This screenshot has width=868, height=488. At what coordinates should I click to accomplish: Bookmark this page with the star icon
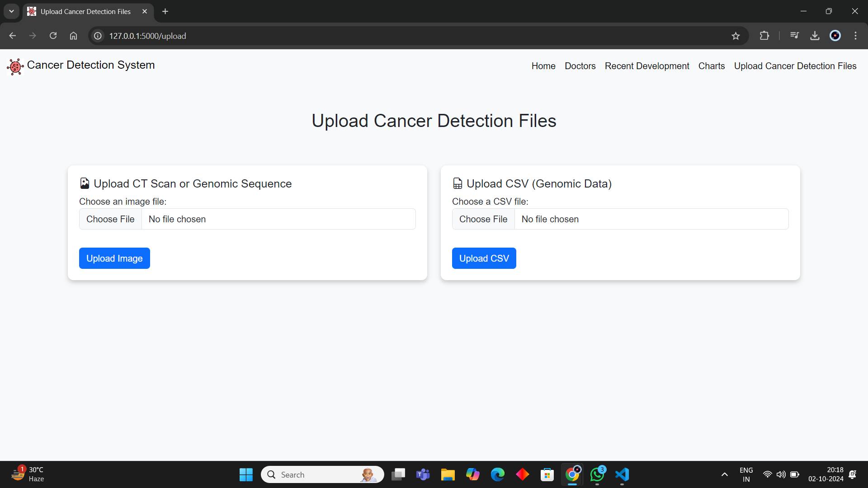pos(736,36)
